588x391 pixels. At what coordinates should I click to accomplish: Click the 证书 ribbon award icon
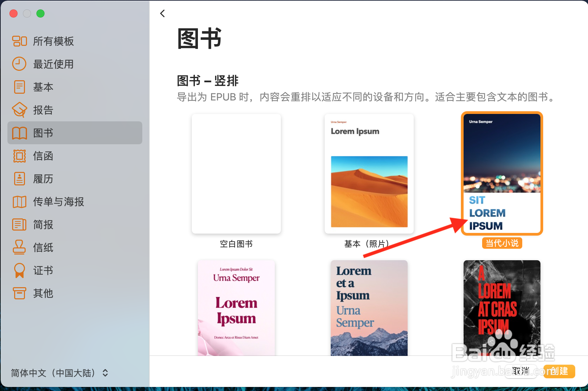[x=19, y=270]
